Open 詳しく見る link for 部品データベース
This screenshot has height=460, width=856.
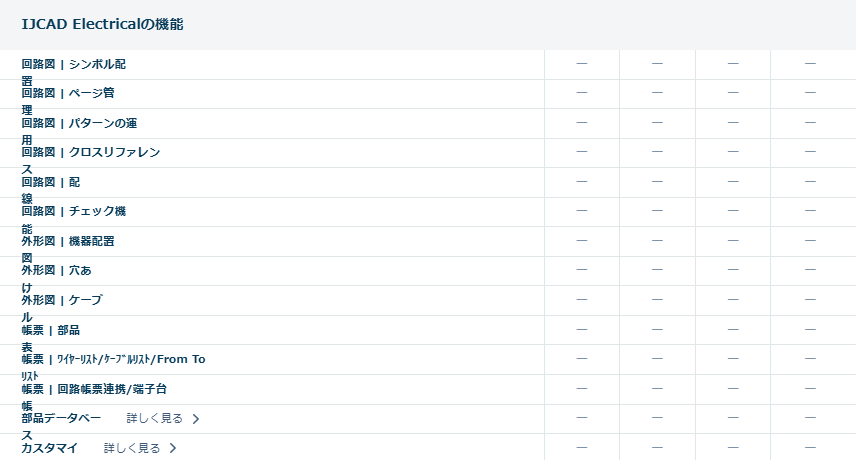point(155,418)
